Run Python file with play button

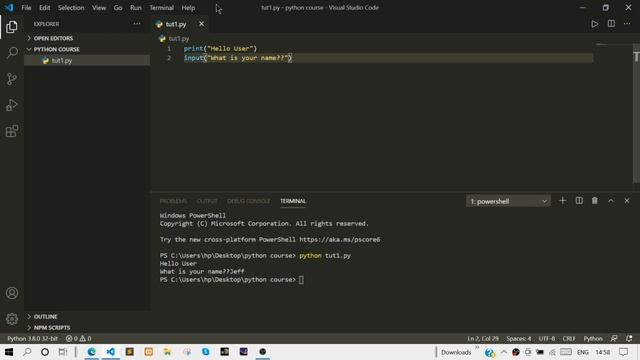tap(595, 24)
